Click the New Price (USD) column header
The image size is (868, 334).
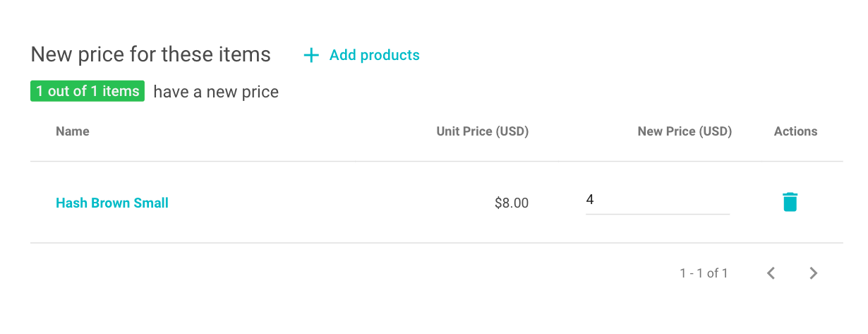(685, 131)
